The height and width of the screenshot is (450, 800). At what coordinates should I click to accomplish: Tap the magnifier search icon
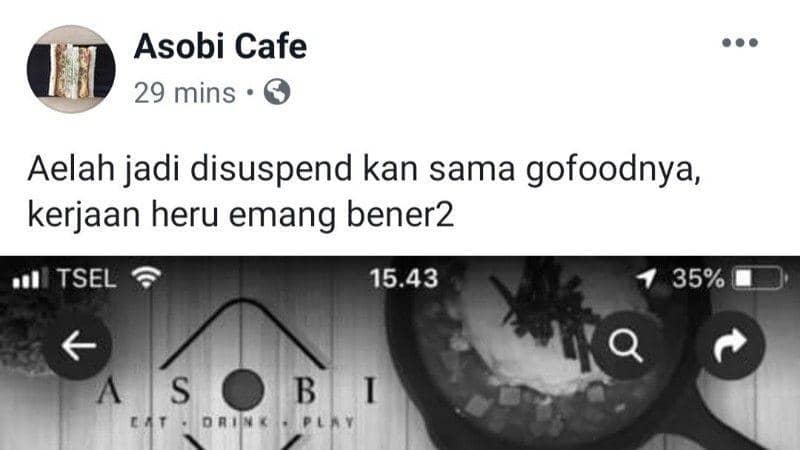click(x=626, y=345)
